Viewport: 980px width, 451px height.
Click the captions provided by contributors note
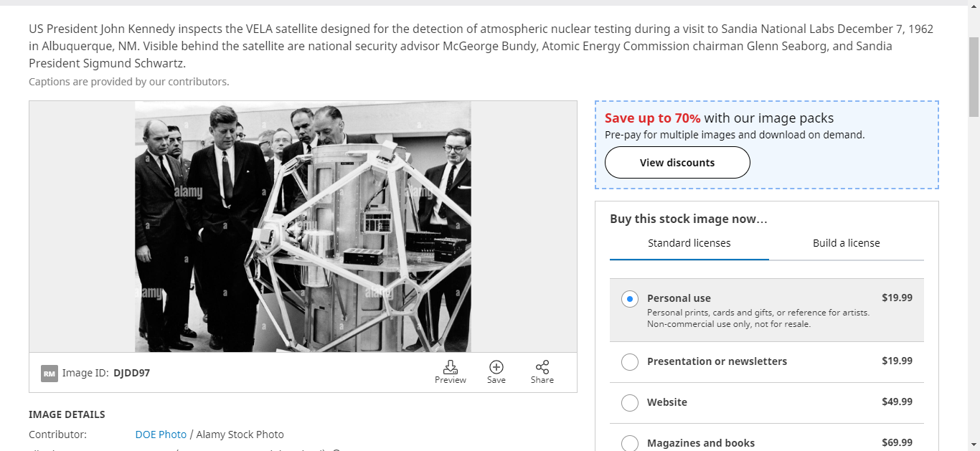(129, 82)
